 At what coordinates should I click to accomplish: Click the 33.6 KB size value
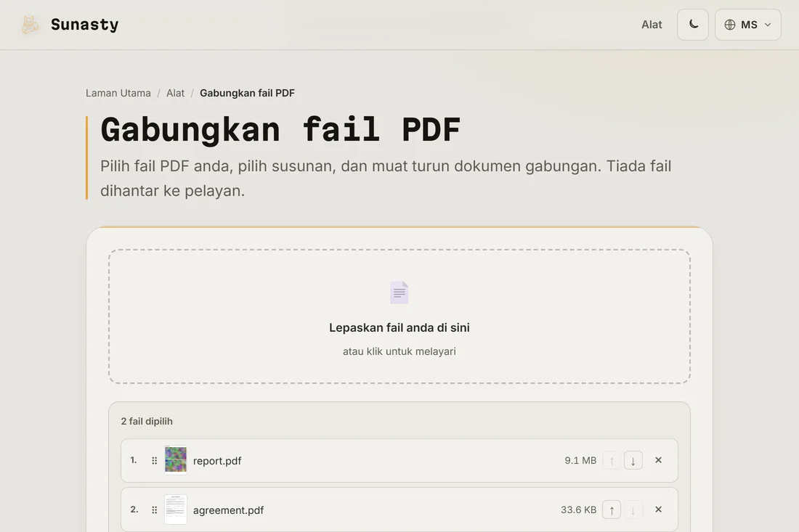point(578,510)
